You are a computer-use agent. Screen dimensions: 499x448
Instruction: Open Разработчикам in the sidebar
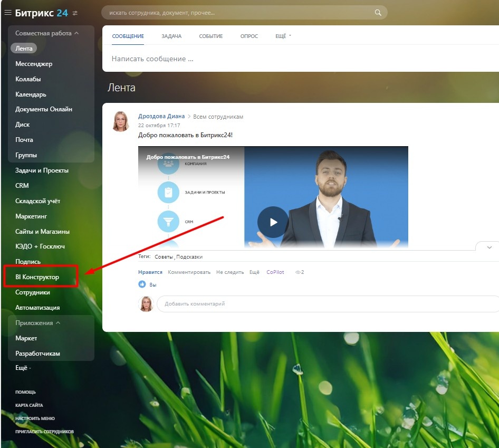pos(37,354)
